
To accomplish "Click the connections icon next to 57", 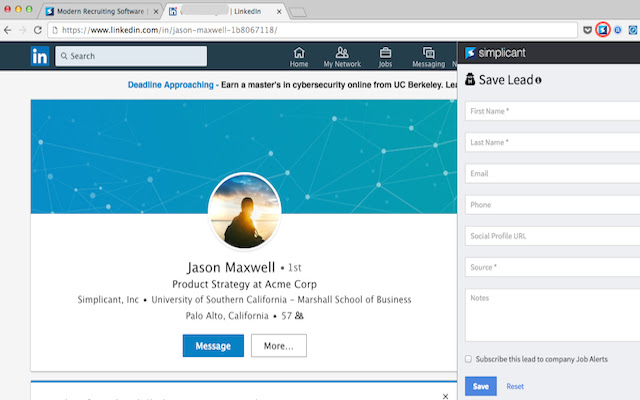I will pos(299,316).
